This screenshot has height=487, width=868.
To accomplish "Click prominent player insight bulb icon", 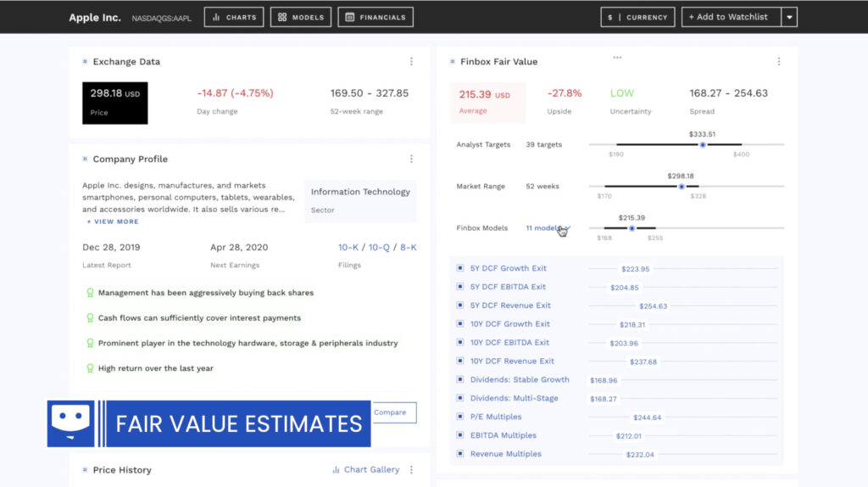I will pyautogui.click(x=90, y=343).
